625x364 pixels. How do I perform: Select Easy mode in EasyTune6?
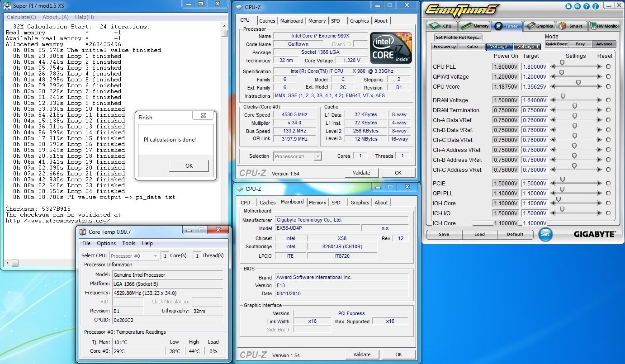coord(580,44)
